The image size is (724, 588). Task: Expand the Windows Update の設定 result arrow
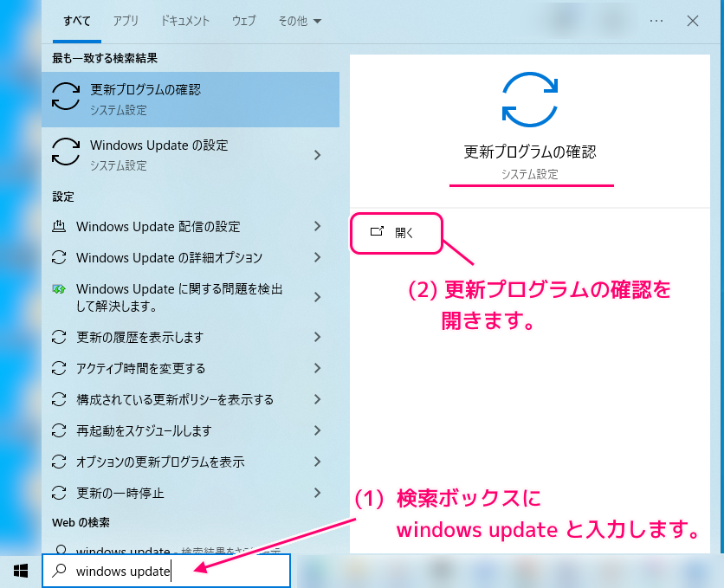317,155
